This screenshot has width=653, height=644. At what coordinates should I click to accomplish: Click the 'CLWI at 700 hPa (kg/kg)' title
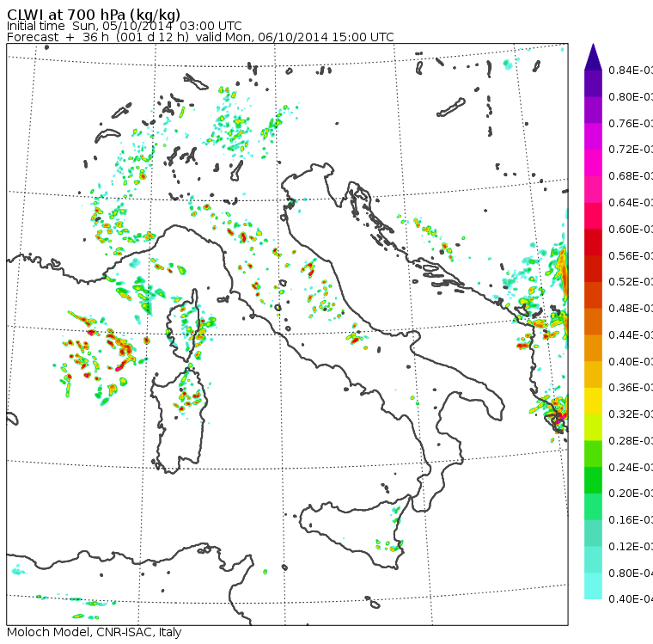click(94, 15)
